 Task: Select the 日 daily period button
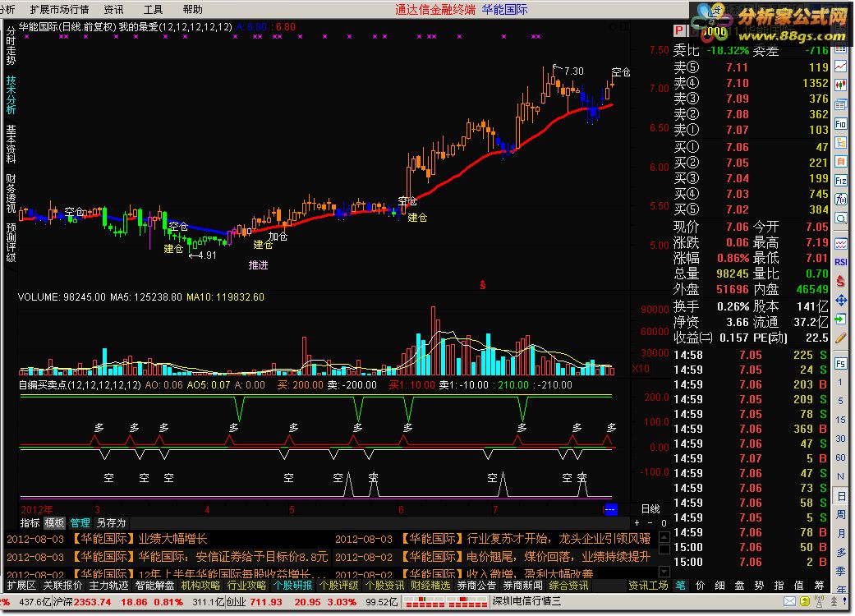pyautogui.click(x=840, y=496)
